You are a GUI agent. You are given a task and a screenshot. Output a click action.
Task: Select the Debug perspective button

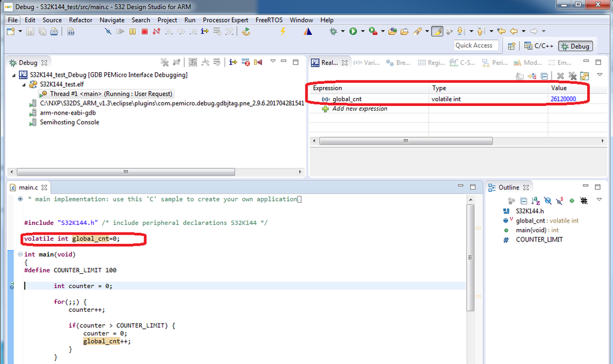point(576,46)
